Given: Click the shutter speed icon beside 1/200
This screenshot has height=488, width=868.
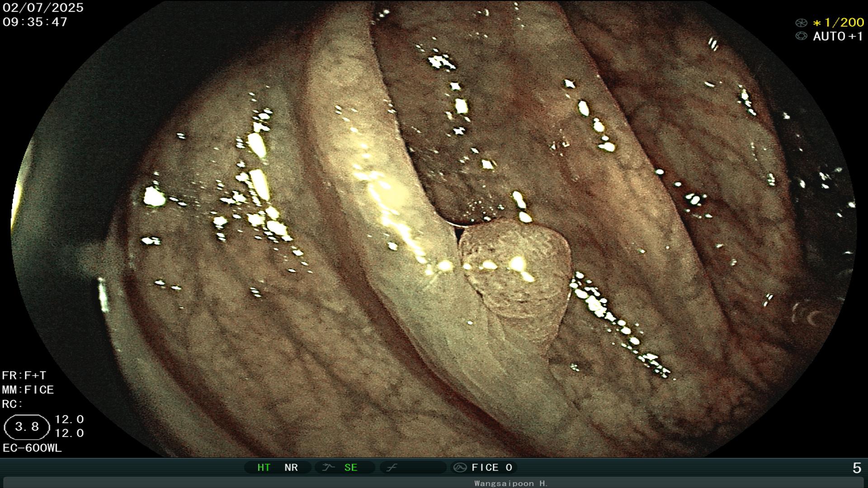Looking at the screenshot, I should tap(801, 23).
